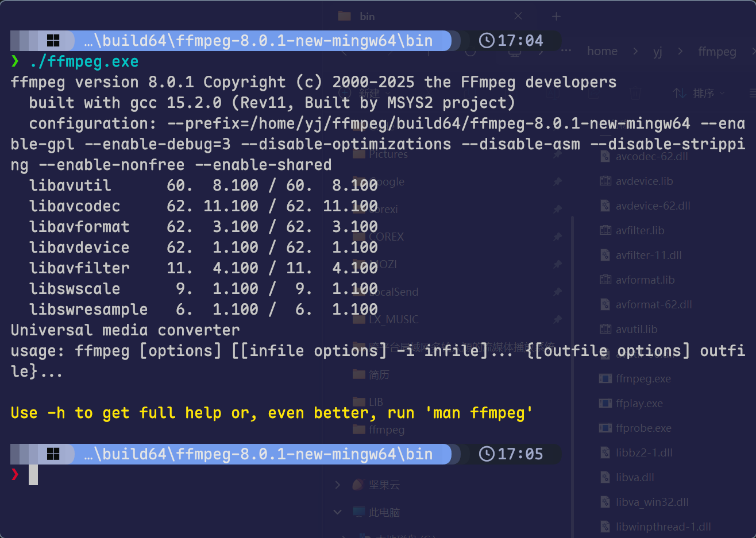This screenshot has width=756, height=538.
Task: Close the bin tab
Action: point(518,16)
